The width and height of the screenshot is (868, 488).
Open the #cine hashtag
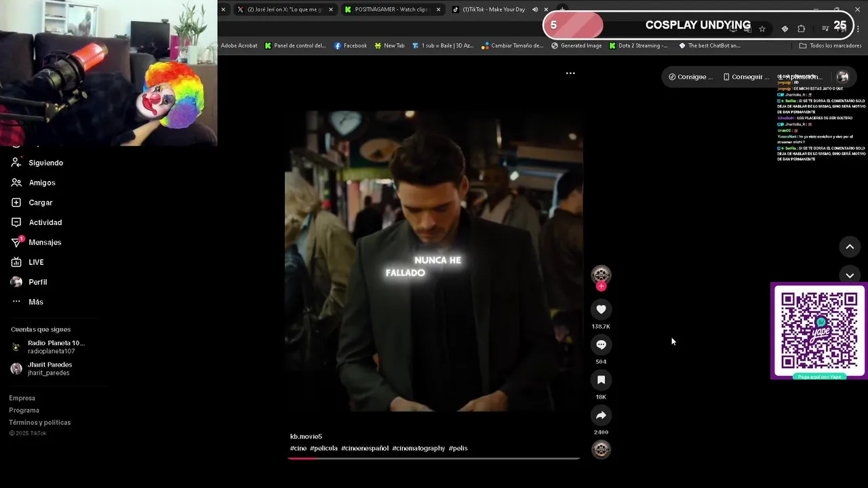point(298,448)
